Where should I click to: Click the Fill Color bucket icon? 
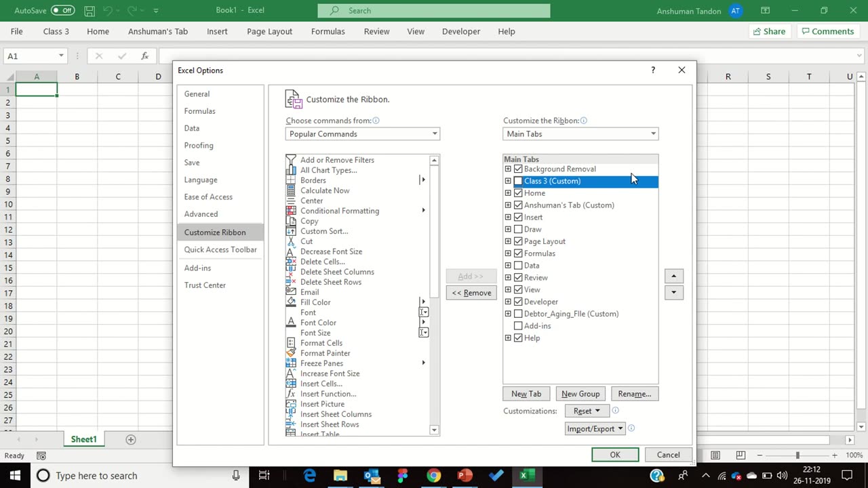pos(291,302)
